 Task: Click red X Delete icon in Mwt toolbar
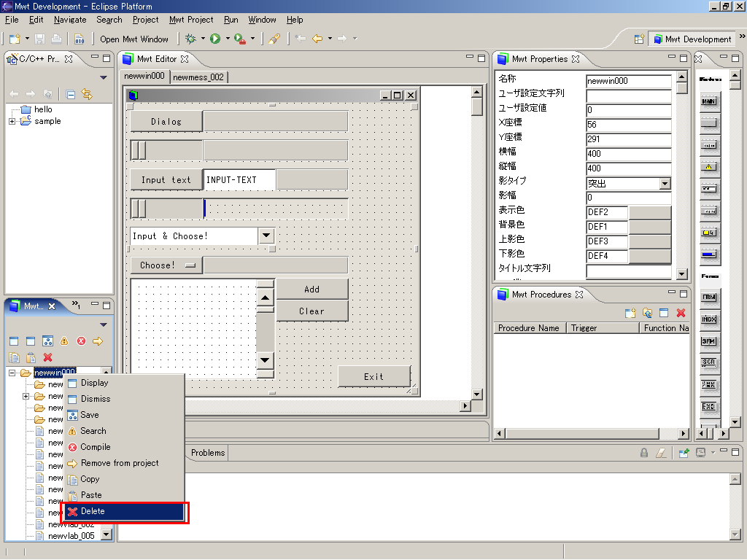point(47,357)
